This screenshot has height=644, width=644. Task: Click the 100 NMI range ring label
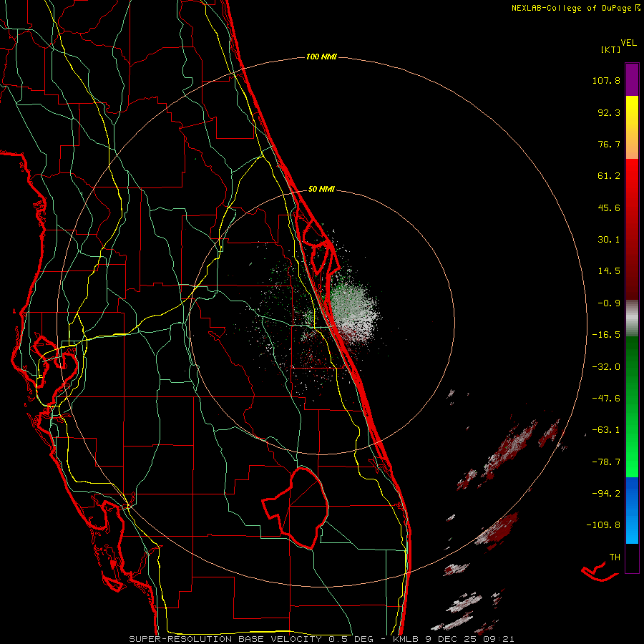click(321, 57)
